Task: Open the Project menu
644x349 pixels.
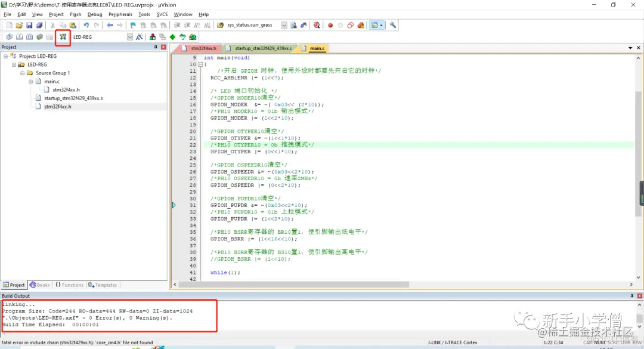Action: click(x=56, y=14)
